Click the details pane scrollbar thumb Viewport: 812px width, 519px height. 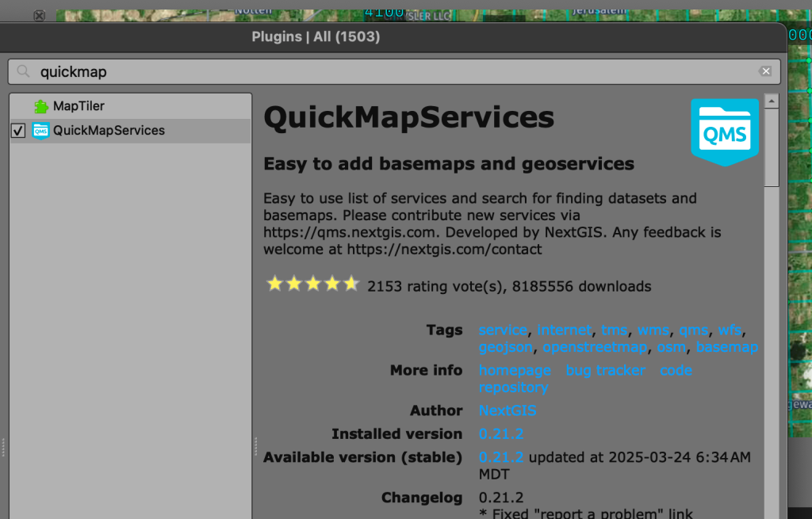click(772, 147)
